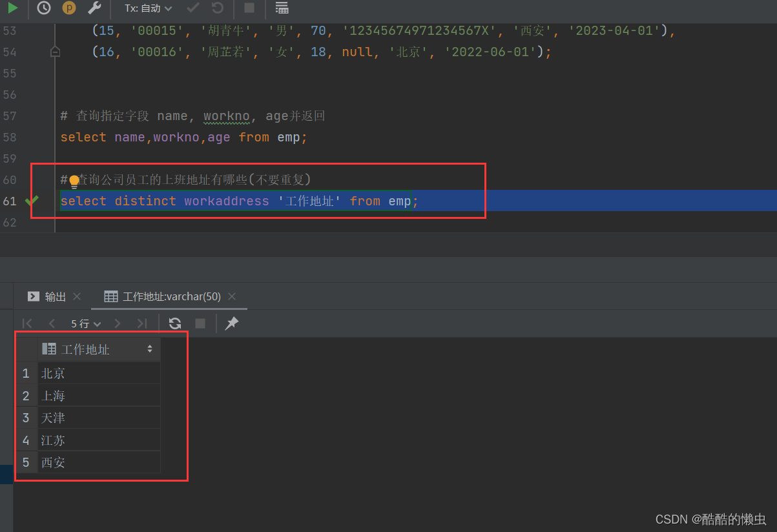Click editor line number 62

click(10, 223)
